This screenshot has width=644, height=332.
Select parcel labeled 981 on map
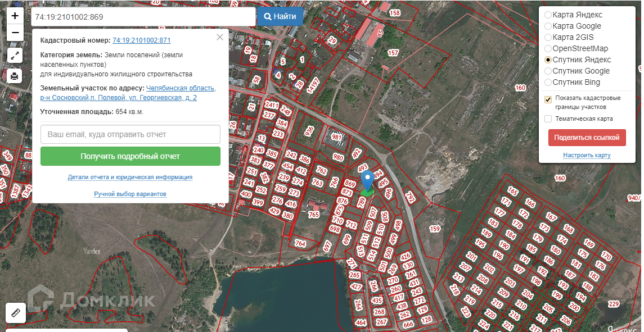click(336, 137)
